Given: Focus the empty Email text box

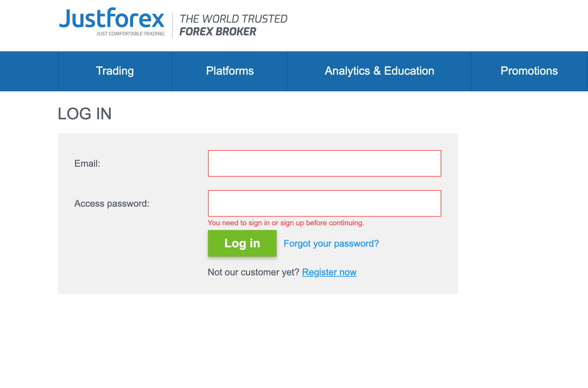Looking at the screenshot, I should (x=324, y=163).
